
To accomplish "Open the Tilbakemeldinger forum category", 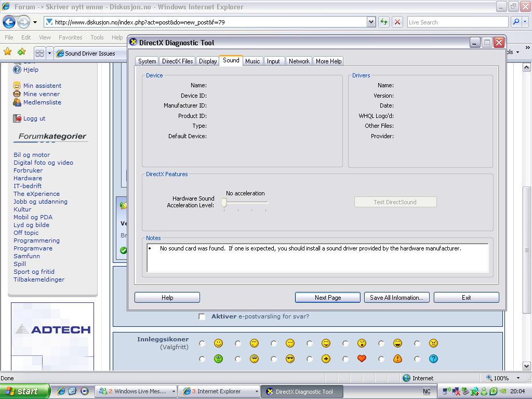I will tap(39, 280).
